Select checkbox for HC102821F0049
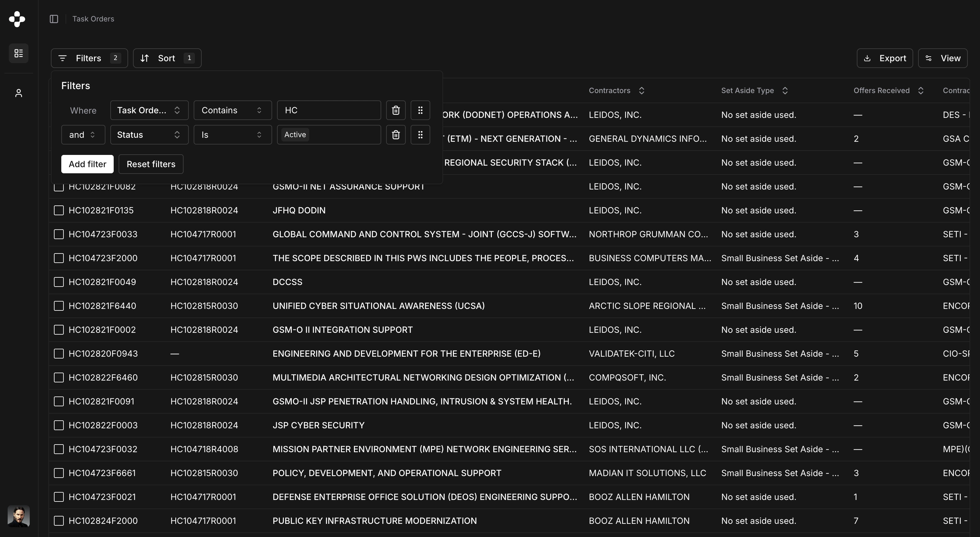 tap(59, 282)
